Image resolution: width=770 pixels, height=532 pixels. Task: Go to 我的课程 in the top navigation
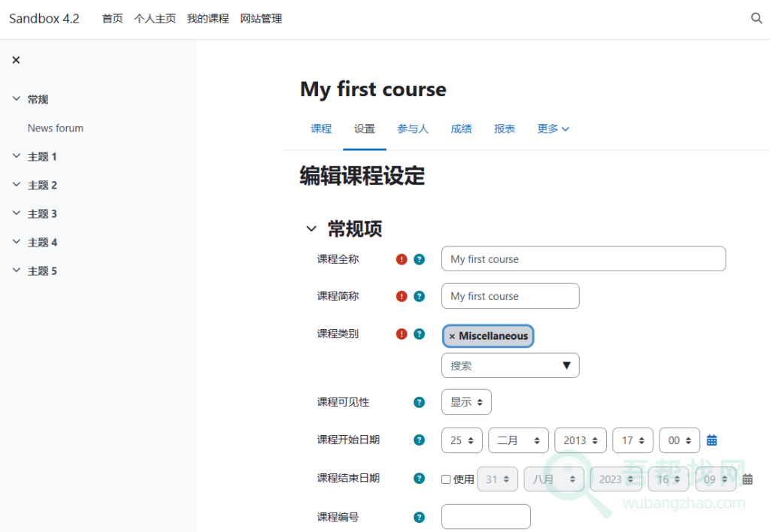pos(208,18)
